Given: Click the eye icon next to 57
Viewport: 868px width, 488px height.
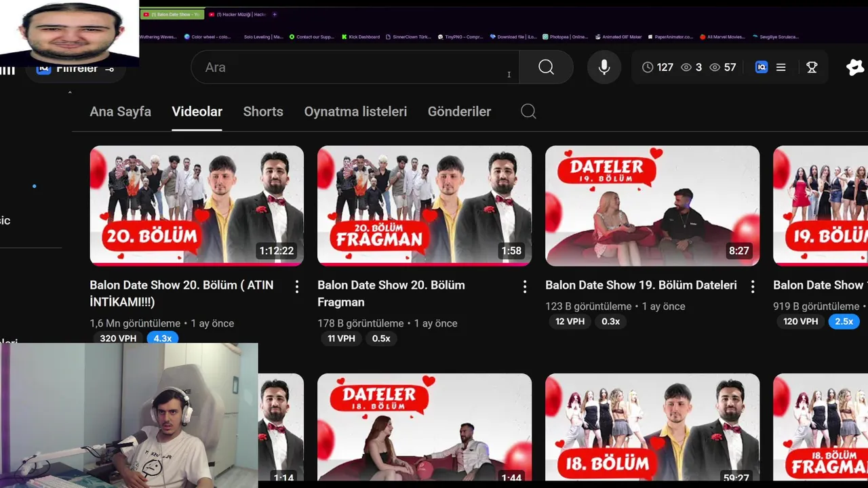Looking at the screenshot, I should point(714,67).
